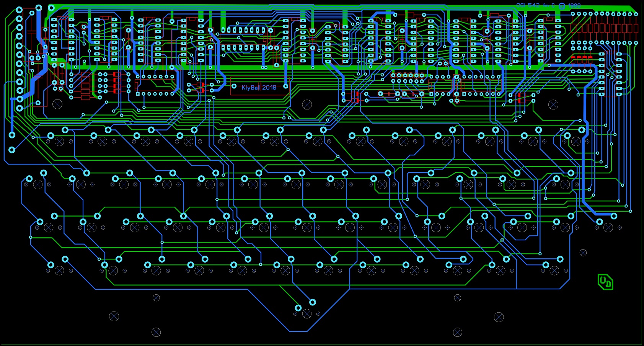644x346 pixels.
Task: Click the green logo emblem on the board
Action: [x=605, y=282]
